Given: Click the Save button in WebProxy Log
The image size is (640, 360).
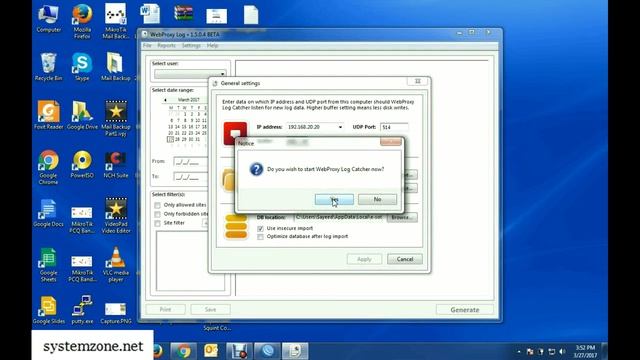Looking at the screenshot, I should (x=210, y=309).
